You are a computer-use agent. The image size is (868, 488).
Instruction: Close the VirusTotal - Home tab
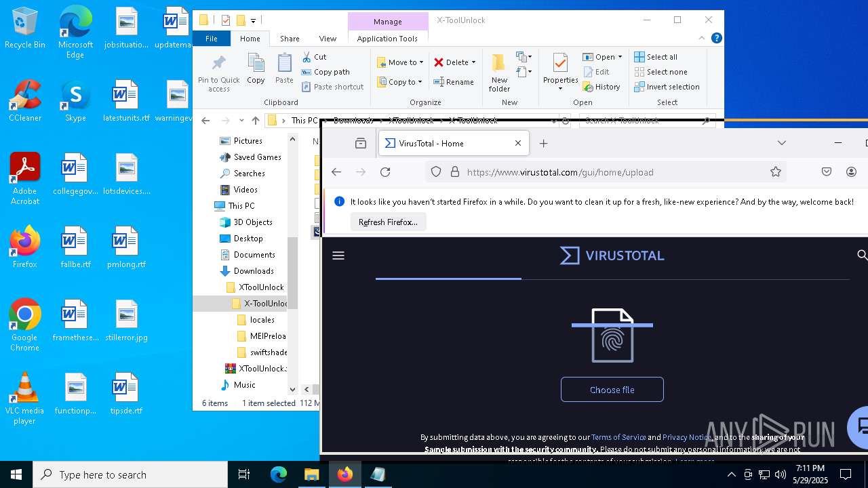(518, 143)
